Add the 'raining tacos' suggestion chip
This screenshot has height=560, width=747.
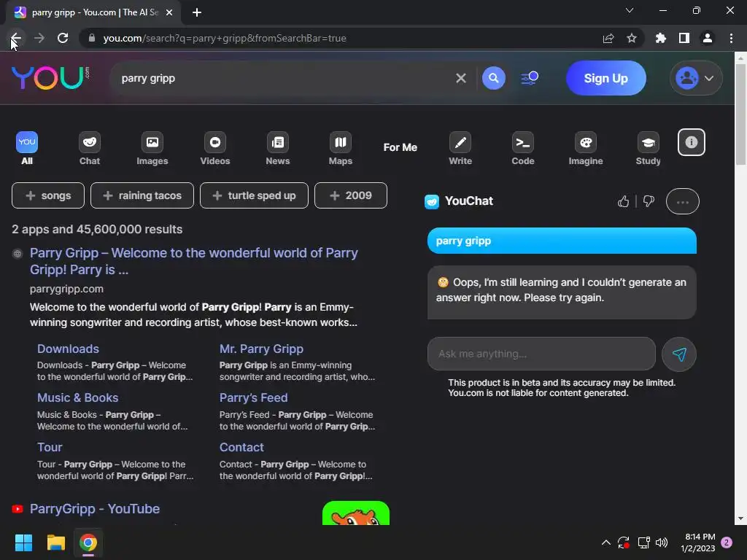pos(142,195)
